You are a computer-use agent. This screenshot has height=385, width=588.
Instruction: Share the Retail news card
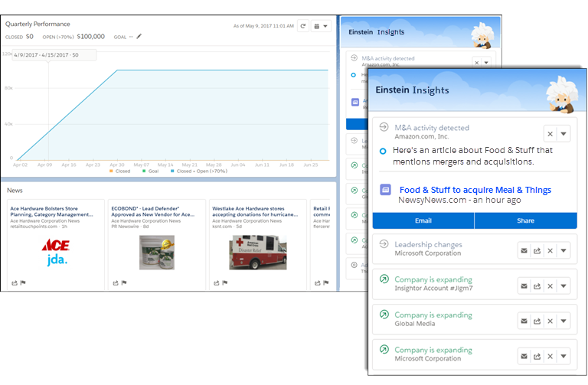(317, 283)
